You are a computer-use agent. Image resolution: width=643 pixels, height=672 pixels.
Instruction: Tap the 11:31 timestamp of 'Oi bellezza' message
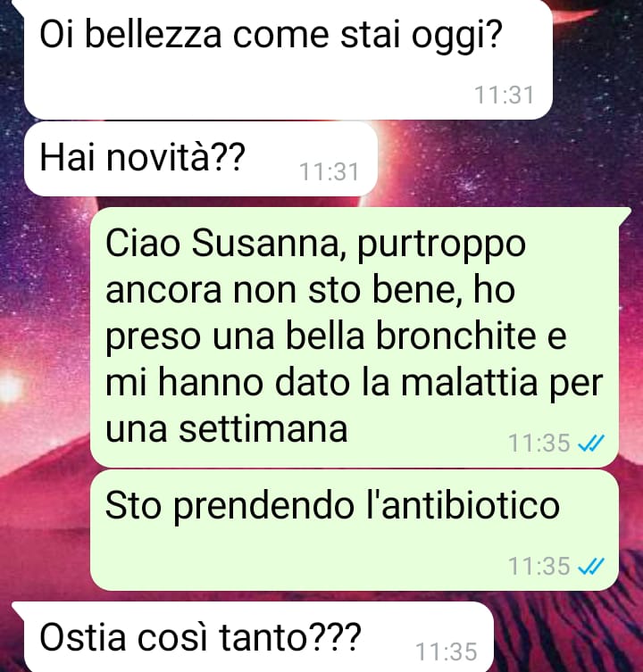(504, 95)
